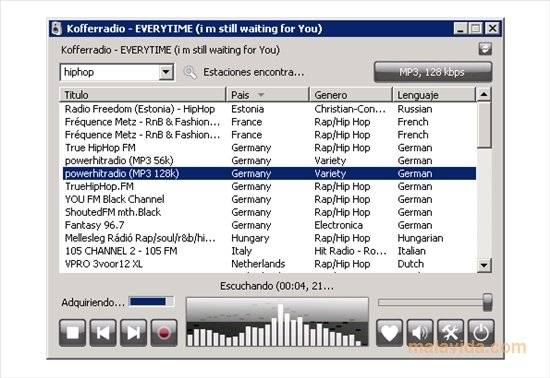Maximize the Kofferradio window
Image resolution: width=550 pixels, height=378 pixels.
pos(475,28)
